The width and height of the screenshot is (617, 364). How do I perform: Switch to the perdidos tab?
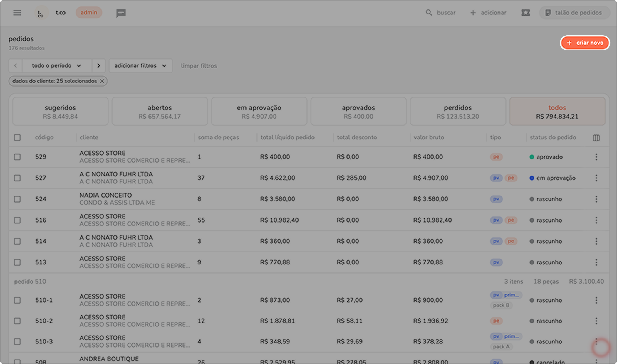tap(457, 112)
